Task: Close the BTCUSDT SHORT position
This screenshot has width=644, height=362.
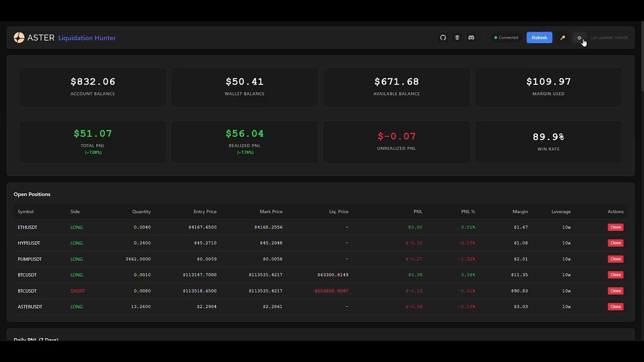Action: 615,291
